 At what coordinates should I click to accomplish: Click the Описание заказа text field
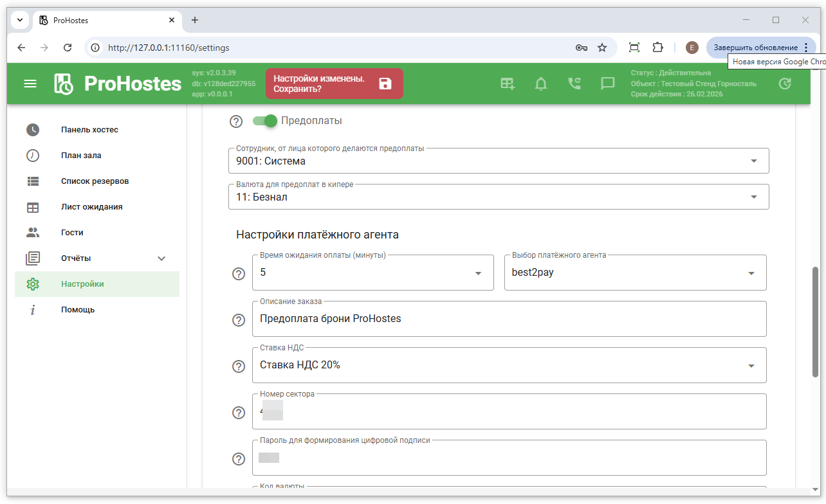pos(508,319)
